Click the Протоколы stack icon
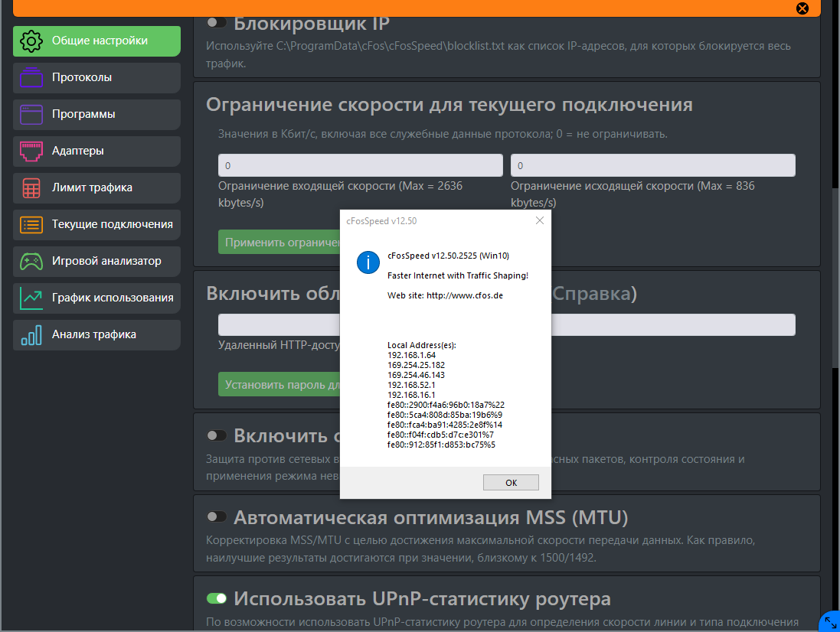The image size is (840, 632). [x=31, y=77]
